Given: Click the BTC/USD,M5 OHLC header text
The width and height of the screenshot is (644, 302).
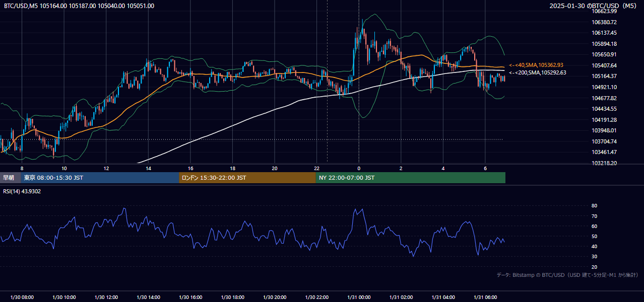Looking at the screenshot, I should coord(79,6).
